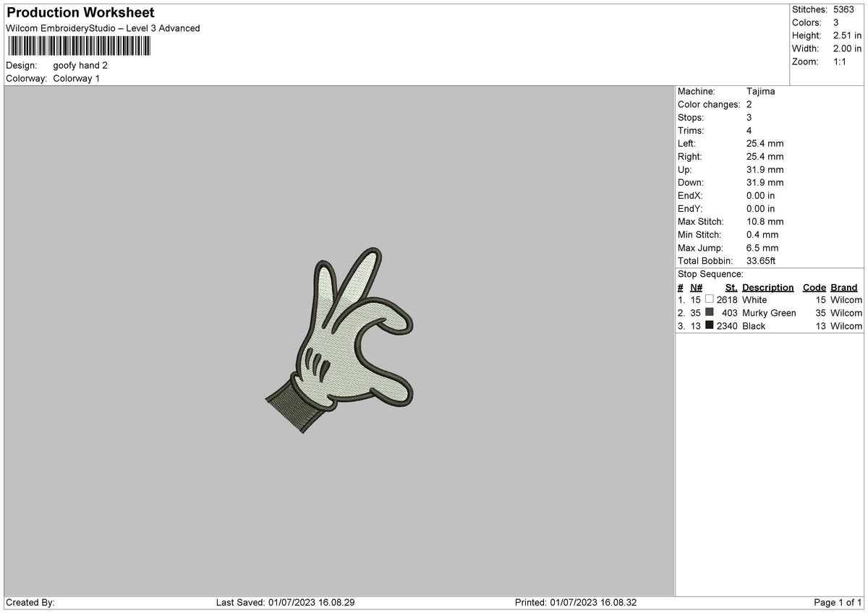Select the Murky Green thread color swatch
The height and width of the screenshot is (613, 868).
[708, 312]
